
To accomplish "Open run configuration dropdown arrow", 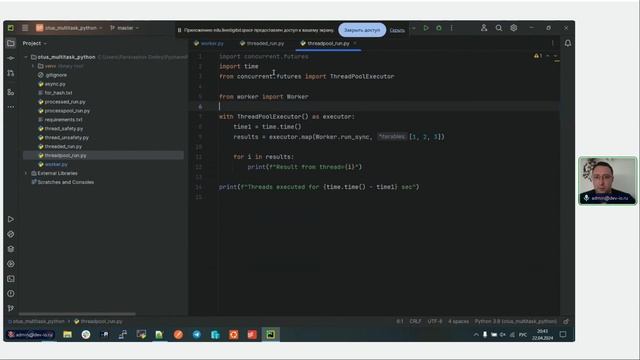I will click(x=413, y=28).
